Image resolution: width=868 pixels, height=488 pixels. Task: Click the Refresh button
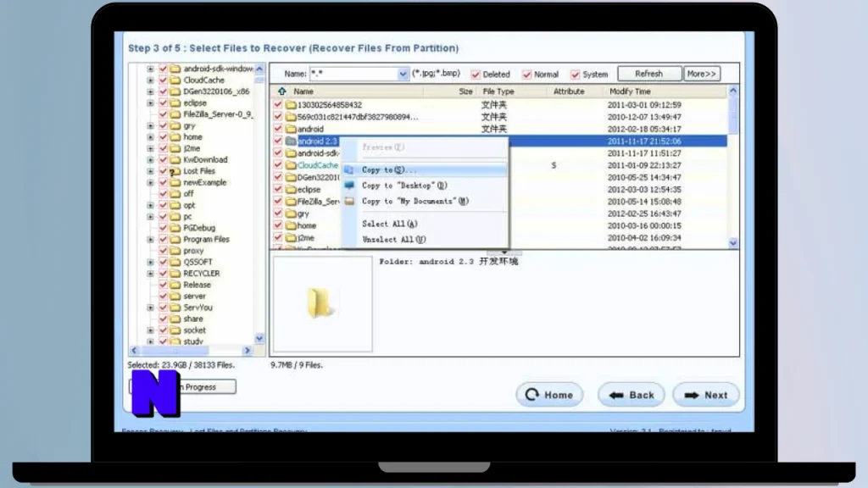coord(649,74)
